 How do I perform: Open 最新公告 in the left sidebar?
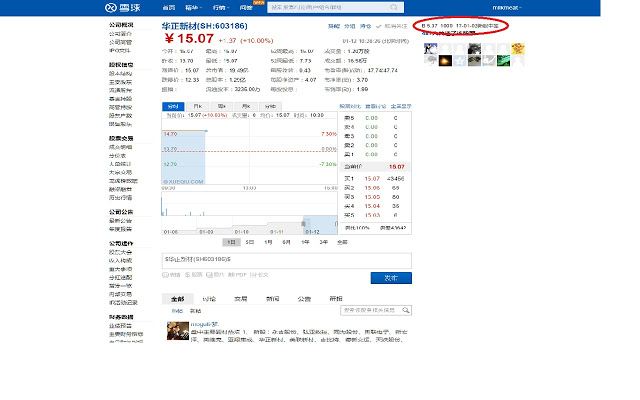coord(120,220)
